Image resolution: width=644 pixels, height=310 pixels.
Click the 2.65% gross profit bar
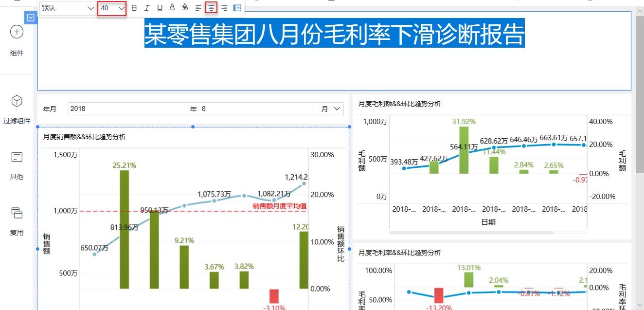pos(554,172)
